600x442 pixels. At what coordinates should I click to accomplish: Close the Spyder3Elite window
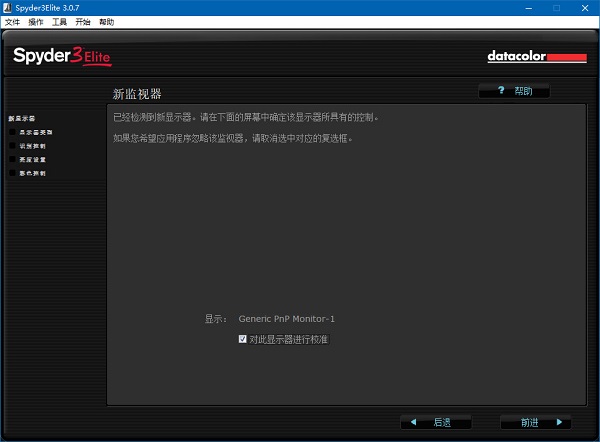[x=585, y=8]
